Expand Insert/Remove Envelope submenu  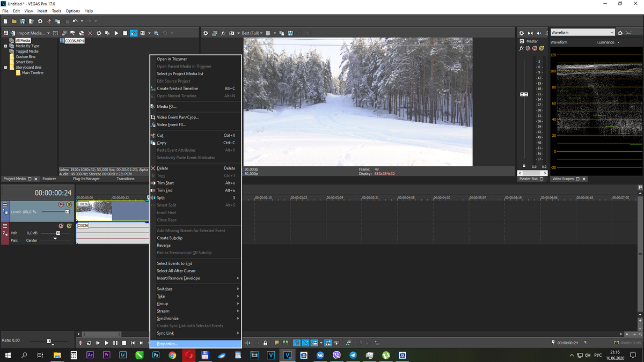(x=195, y=278)
